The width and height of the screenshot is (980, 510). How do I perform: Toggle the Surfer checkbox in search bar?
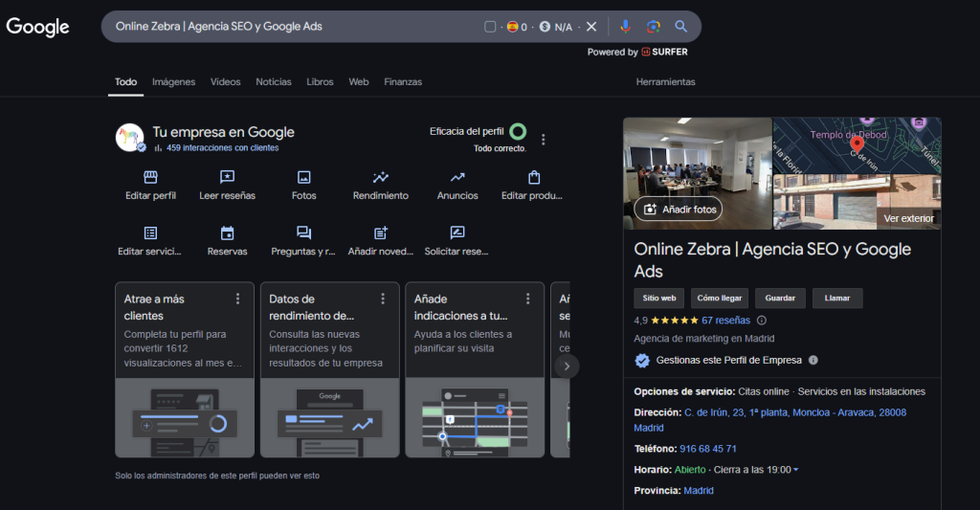(x=490, y=27)
